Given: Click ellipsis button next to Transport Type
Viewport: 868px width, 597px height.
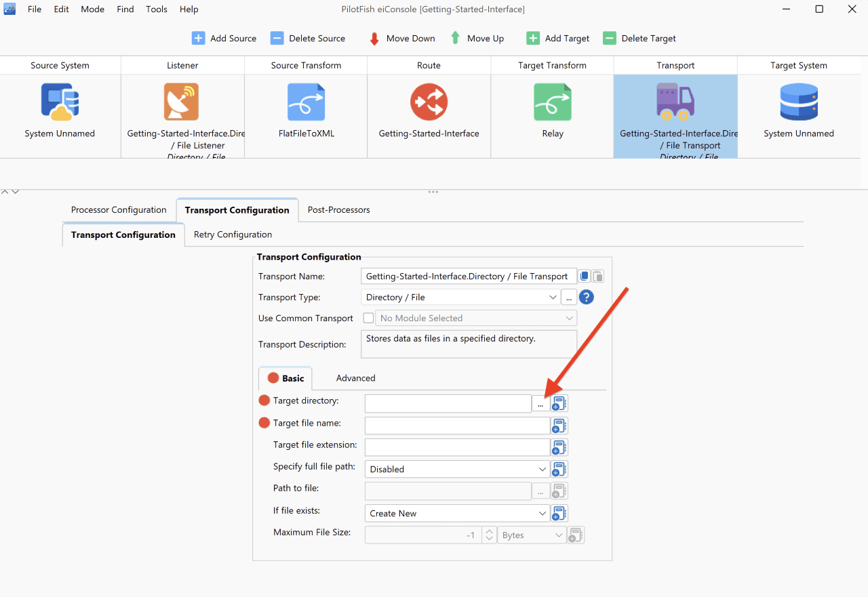Looking at the screenshot, I should coord(569,297).
